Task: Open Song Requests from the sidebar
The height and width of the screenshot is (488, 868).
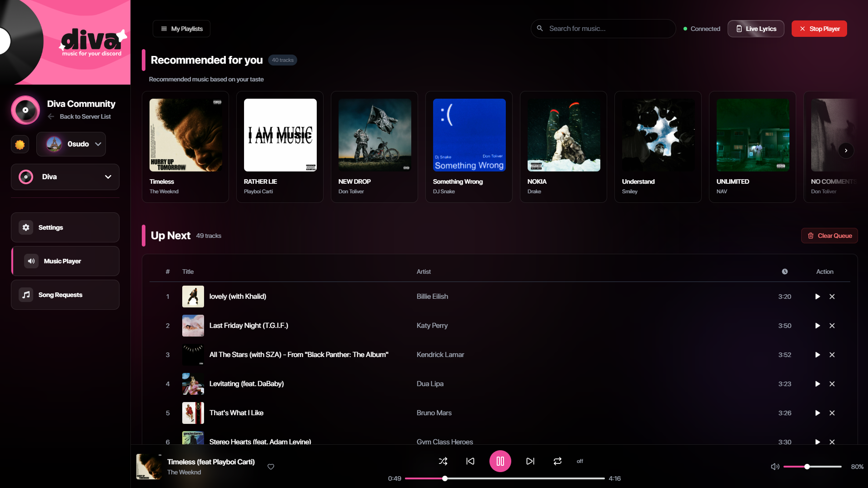Action: 60,294
